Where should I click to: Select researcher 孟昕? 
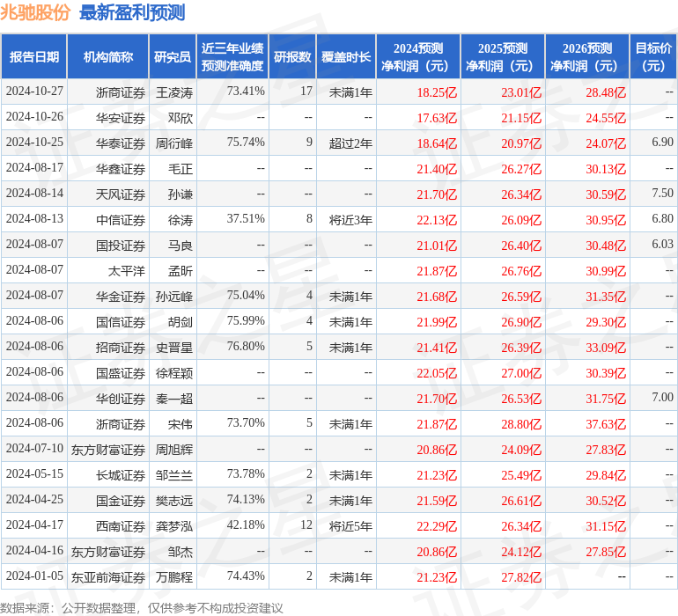point(181,271)
